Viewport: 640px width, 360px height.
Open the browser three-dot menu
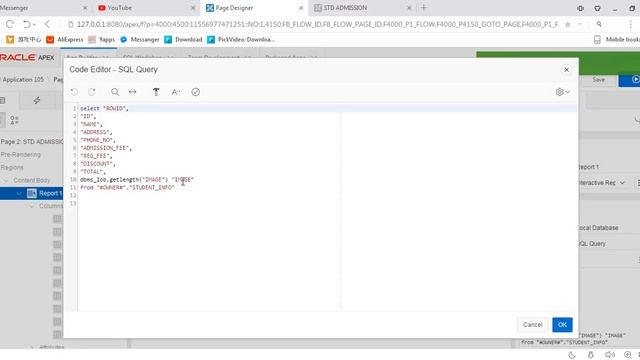click(x=631, y=24)
